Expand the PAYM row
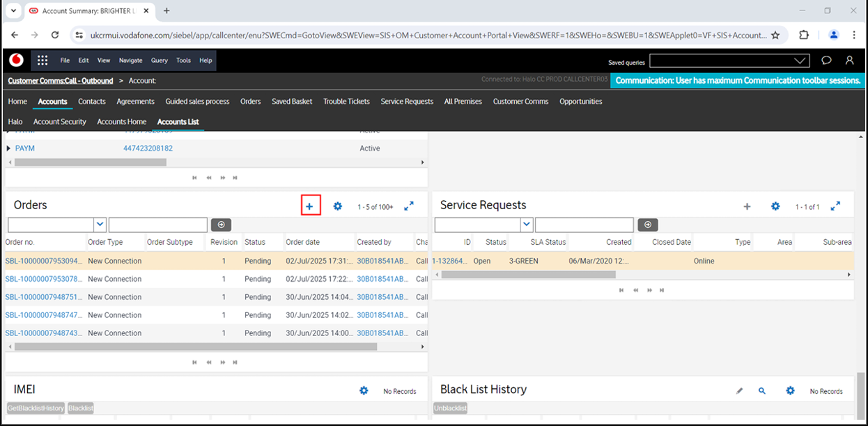The image size is (868, 426). point(9,149)
